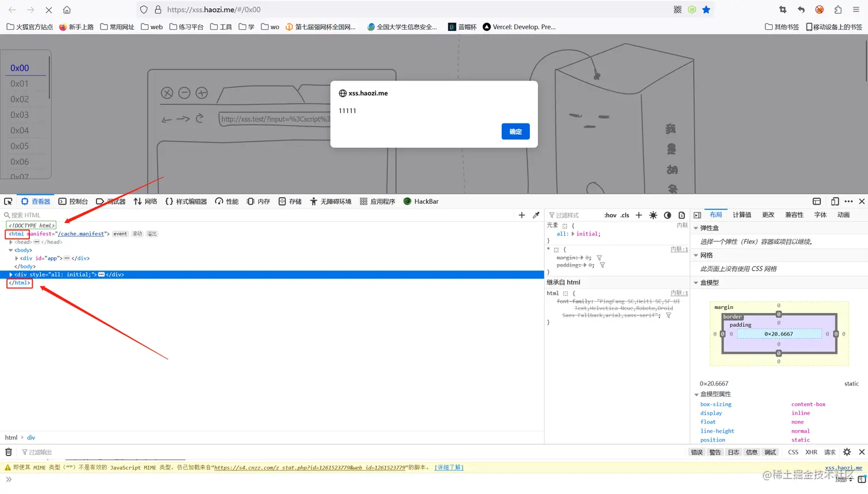Viewport: 868px width, 494px height.
Task: Click the element picker icon in DevTools
Action: point(8,202)
